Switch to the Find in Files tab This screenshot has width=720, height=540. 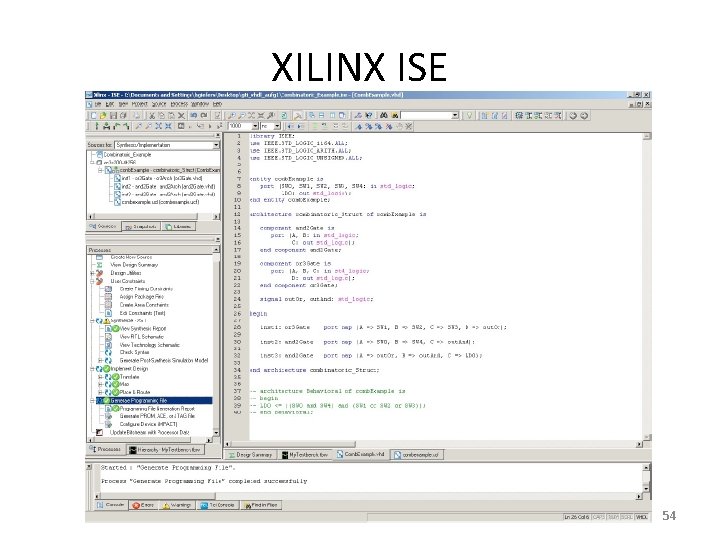click(261, 505)
